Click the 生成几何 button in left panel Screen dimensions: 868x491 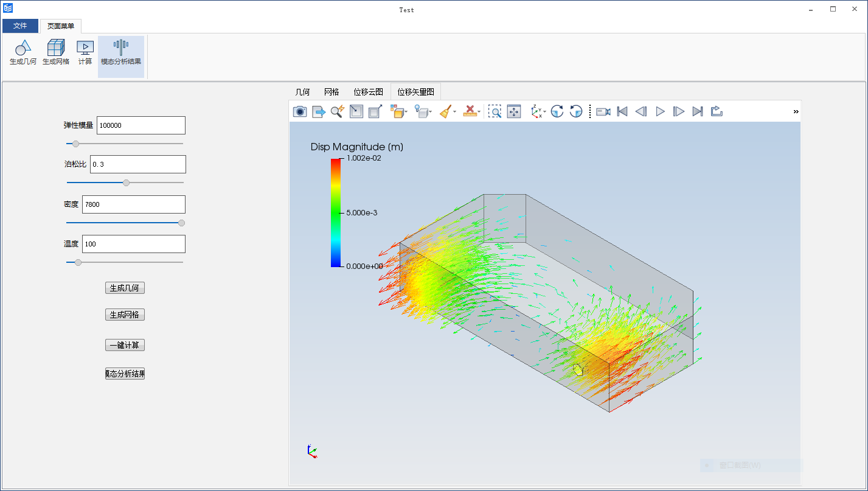[125, 288]
